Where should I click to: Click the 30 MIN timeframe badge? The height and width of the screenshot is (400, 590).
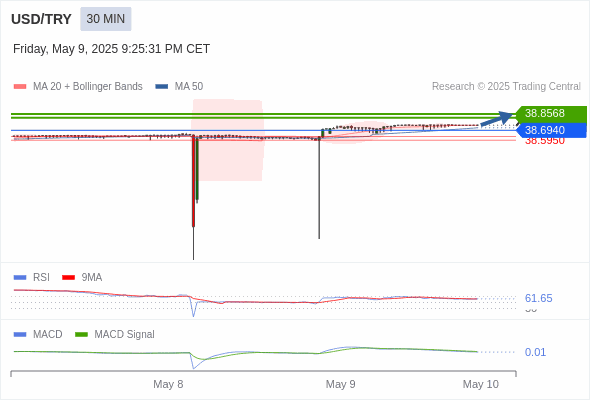click(x=106, y=19)
